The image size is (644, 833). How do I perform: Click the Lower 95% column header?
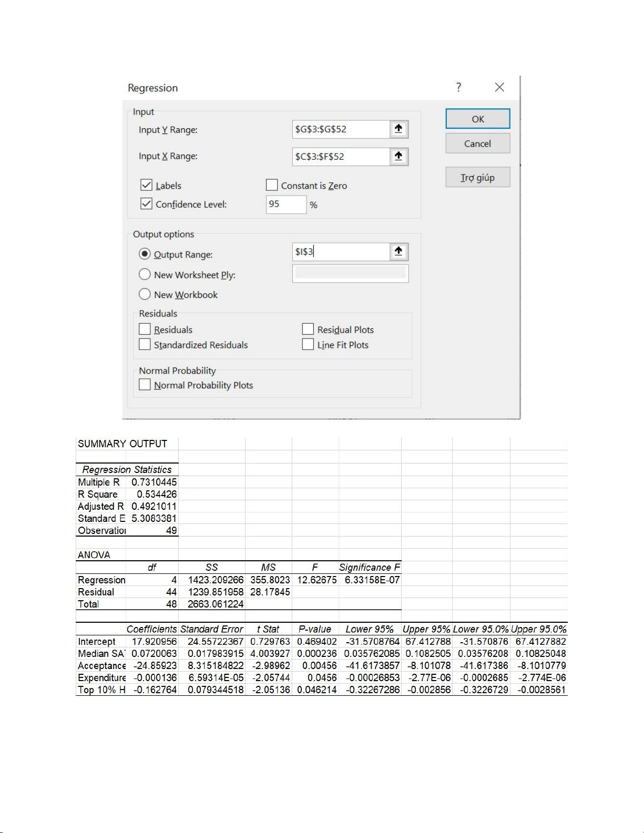[370, 630]
